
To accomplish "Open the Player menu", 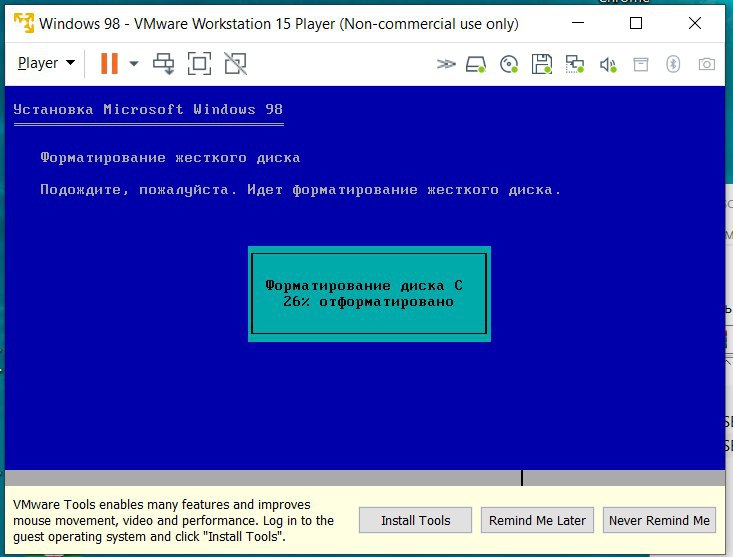I will click(46, 63).
